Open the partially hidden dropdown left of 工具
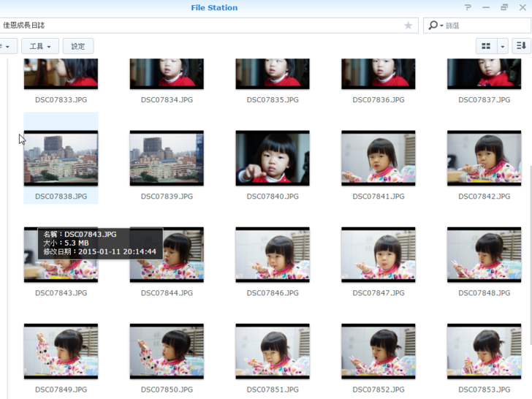This screenshot has width=532, height=399. [x=7, y=46]
